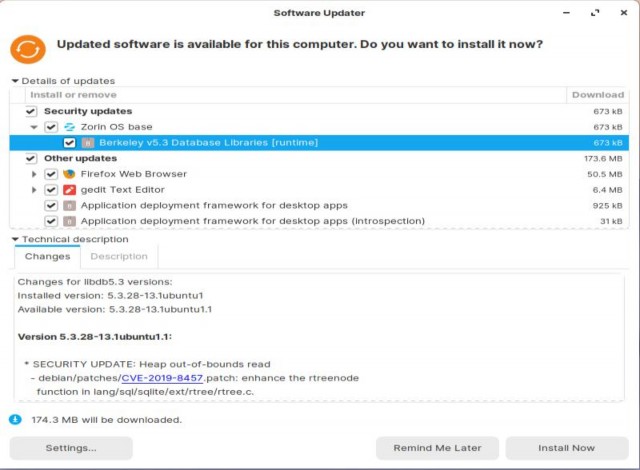Expand the gedit Text Editor entry

pos(34,190)
